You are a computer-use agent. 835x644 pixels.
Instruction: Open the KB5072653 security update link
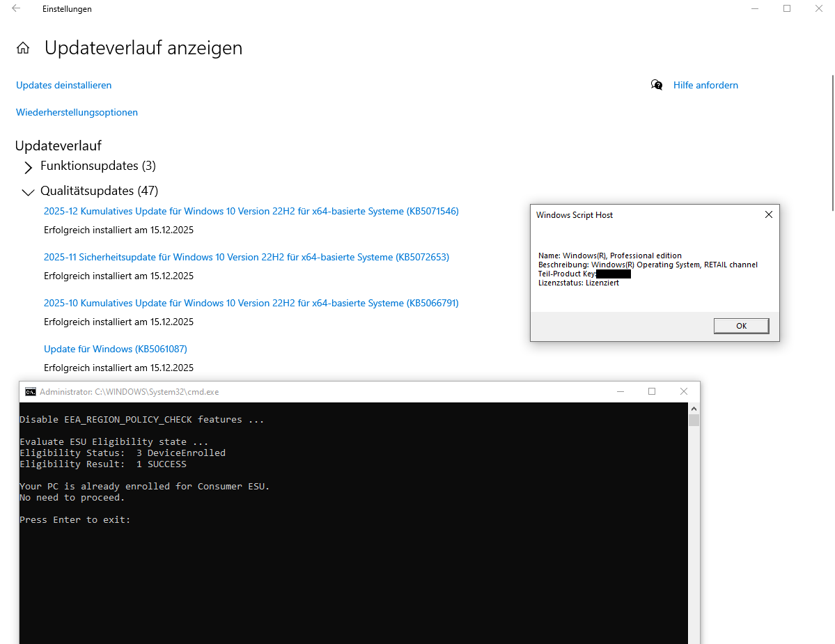[247, 257]
